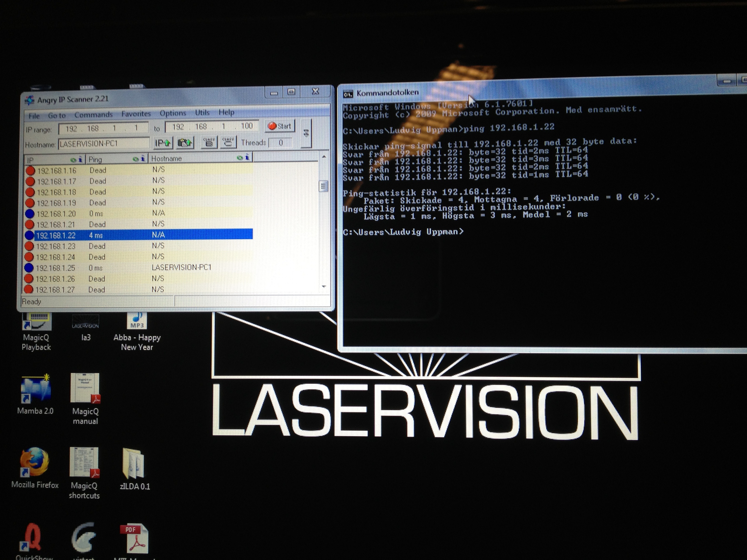
Task: Select the zILDA 0.1 folder icon
Action: point(135,469)
